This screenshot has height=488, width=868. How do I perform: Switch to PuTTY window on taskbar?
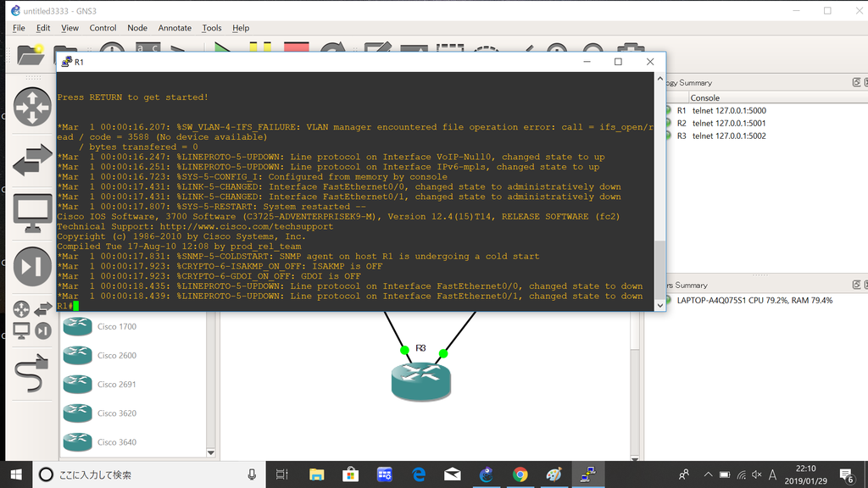[588, 474]
